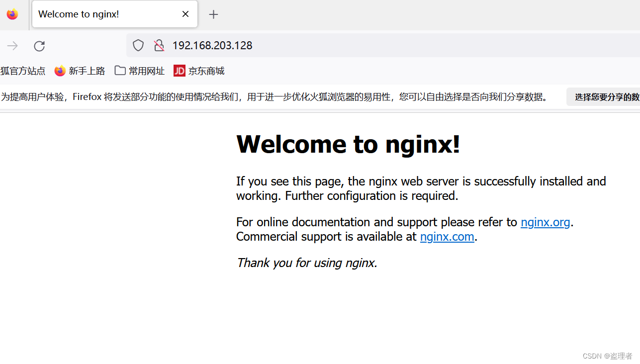
Task: Reload the current page
Action: (39, 46)
